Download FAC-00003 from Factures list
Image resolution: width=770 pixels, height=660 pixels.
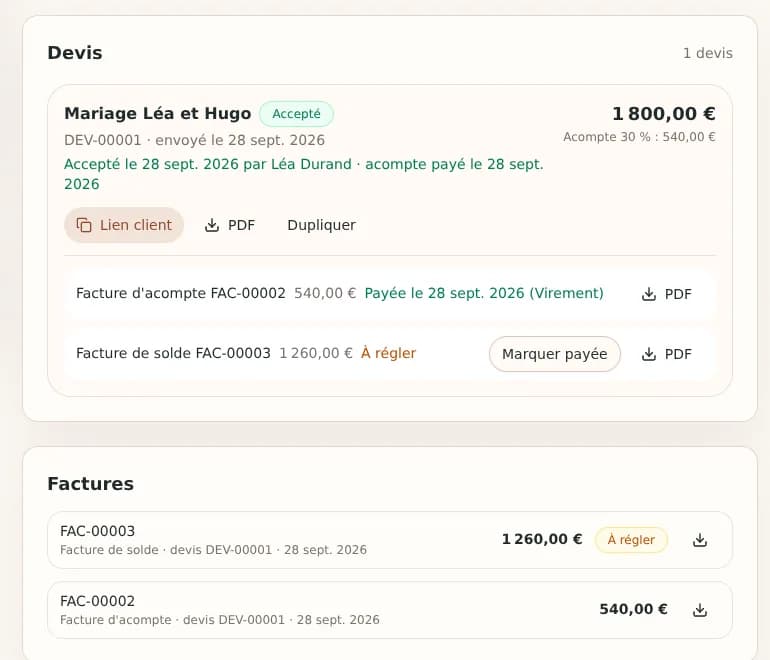(x=700, y=540)
